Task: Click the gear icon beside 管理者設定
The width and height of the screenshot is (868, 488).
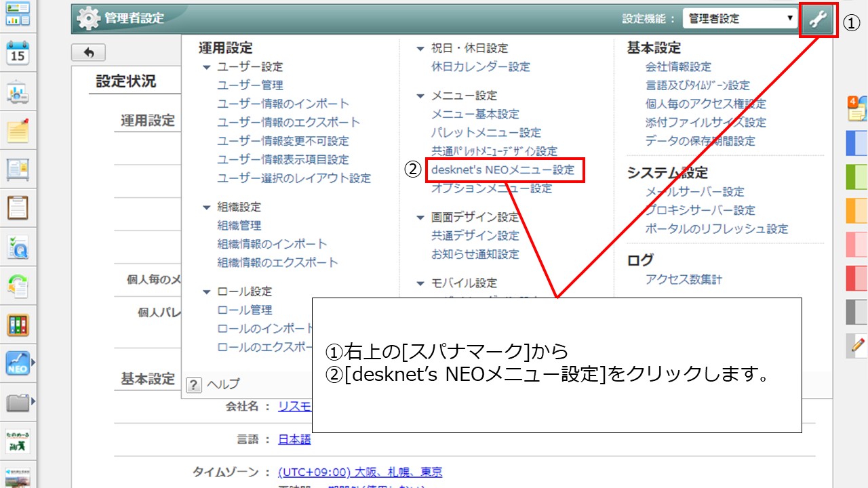Action: (87, 18)
